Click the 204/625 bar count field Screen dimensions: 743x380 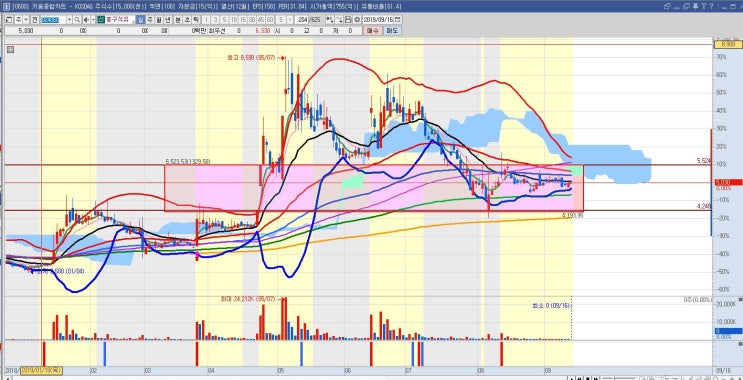[308, 20]
